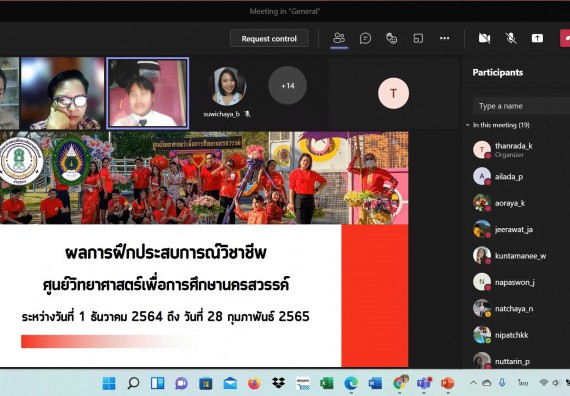This screenshot has height=396, width=570.
Task: Open Dropbox from the taskbar
Action: pos(278,383)
